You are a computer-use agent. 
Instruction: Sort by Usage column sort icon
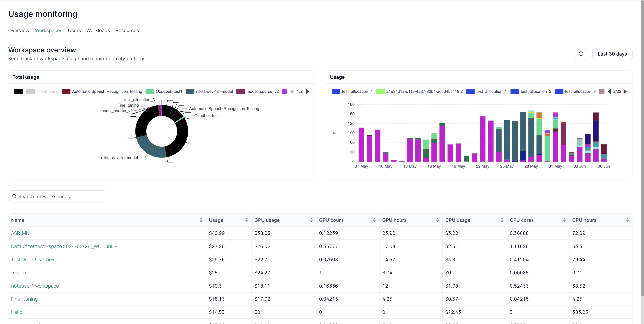coord(246,220)
